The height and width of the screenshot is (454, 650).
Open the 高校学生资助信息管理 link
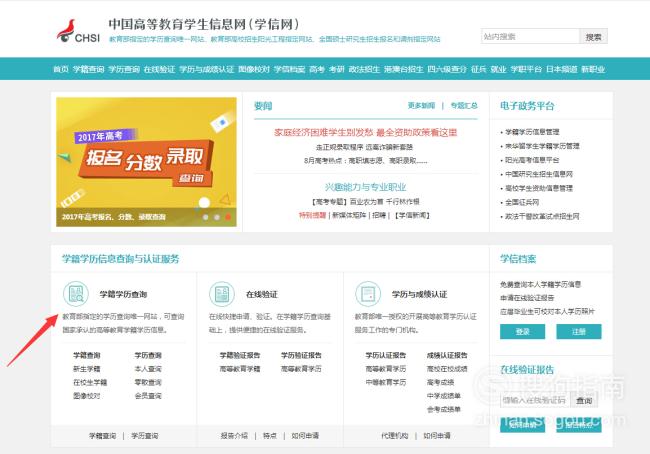point(539,188)
